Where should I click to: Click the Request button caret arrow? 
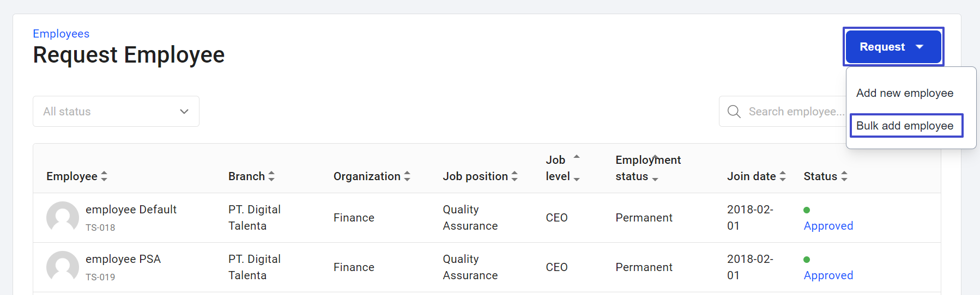pos(920,47)
